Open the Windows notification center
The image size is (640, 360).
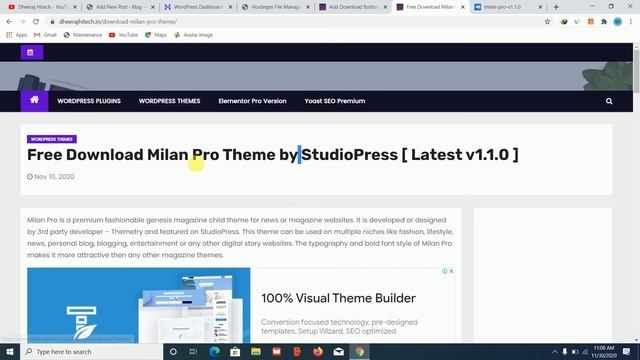pos(627,351)
